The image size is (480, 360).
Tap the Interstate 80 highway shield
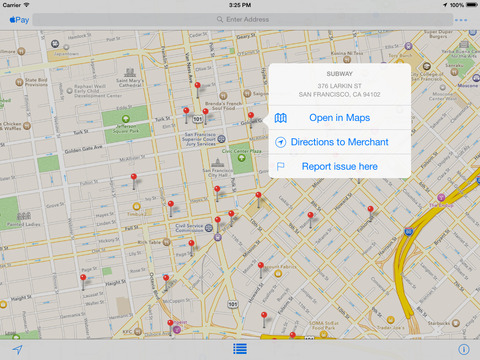click(408, 232)
